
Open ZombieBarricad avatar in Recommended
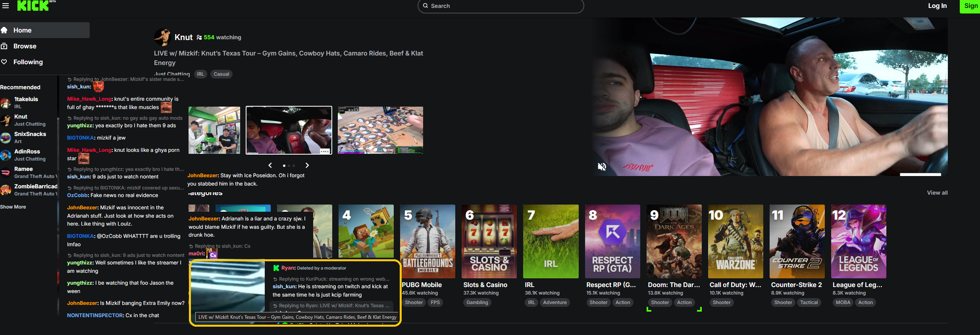click(x=6, y=190)
